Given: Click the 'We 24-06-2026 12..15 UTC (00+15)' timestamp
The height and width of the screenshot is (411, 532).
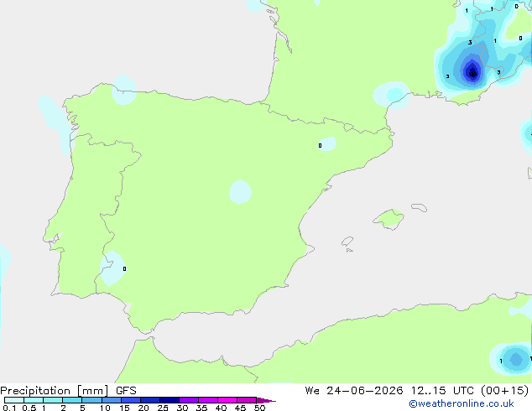Looking at the screenshot, I should tap(417, 391).
